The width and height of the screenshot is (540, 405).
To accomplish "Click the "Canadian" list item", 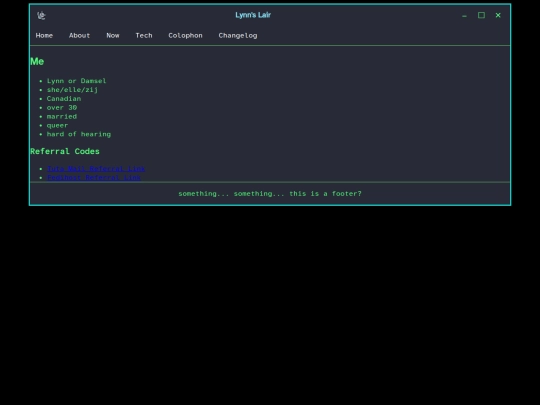I will 64,99.
